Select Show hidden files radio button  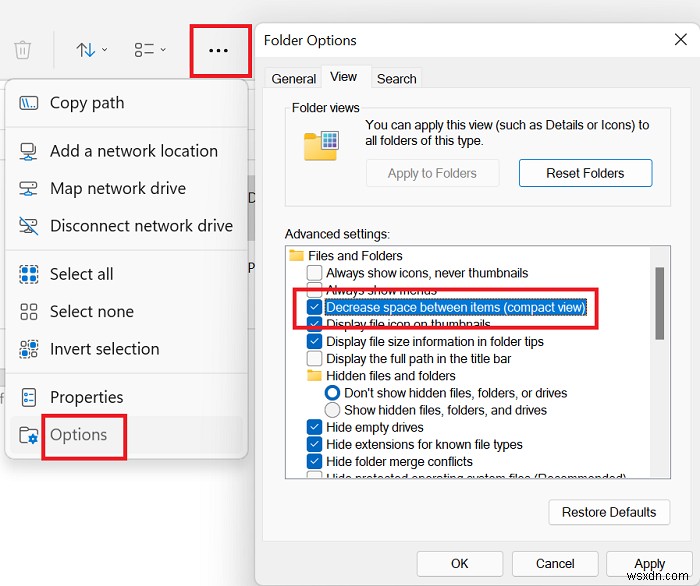(x=332, y=410)
